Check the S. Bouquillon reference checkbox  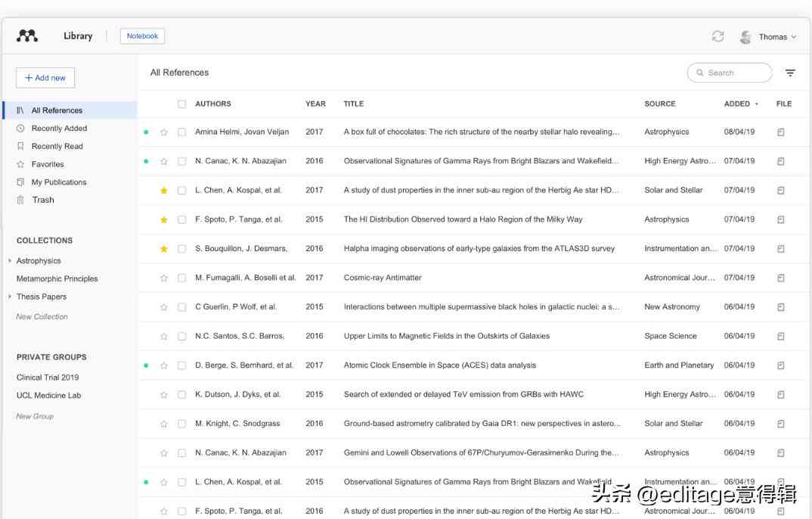tap(181, 249)
